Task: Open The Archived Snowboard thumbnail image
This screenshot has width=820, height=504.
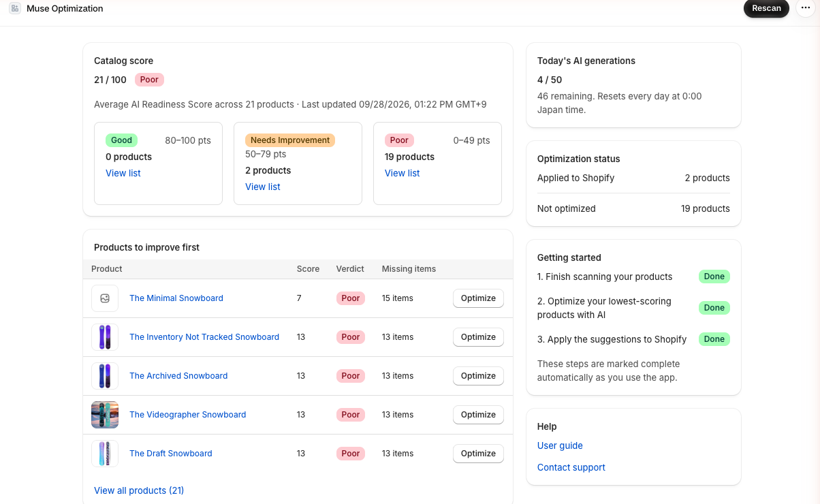Action: pyautogui.click(x=105, y=376)
